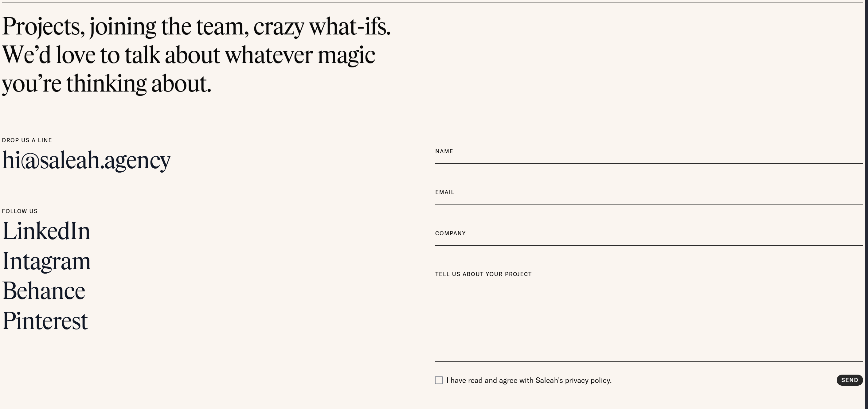
Task: Click the "Projects, joining the team" heading line
Action: tap(196, 27)
